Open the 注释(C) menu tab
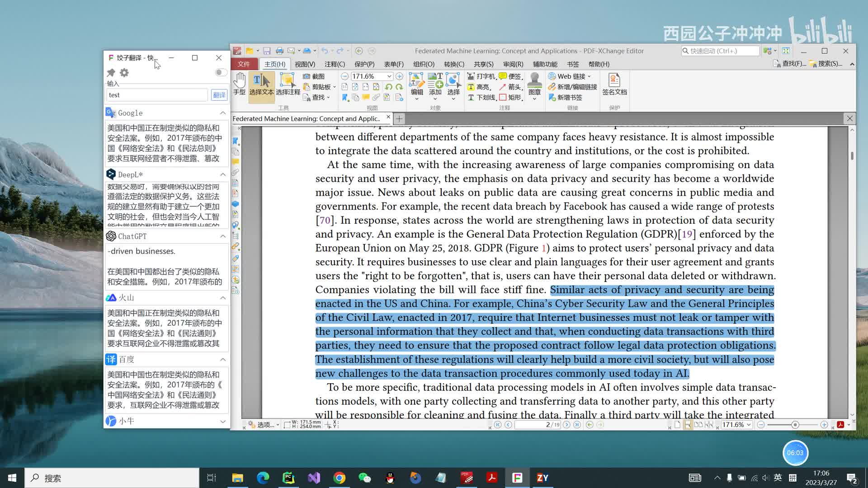This screenshot has width=868, height=488. 335,64
